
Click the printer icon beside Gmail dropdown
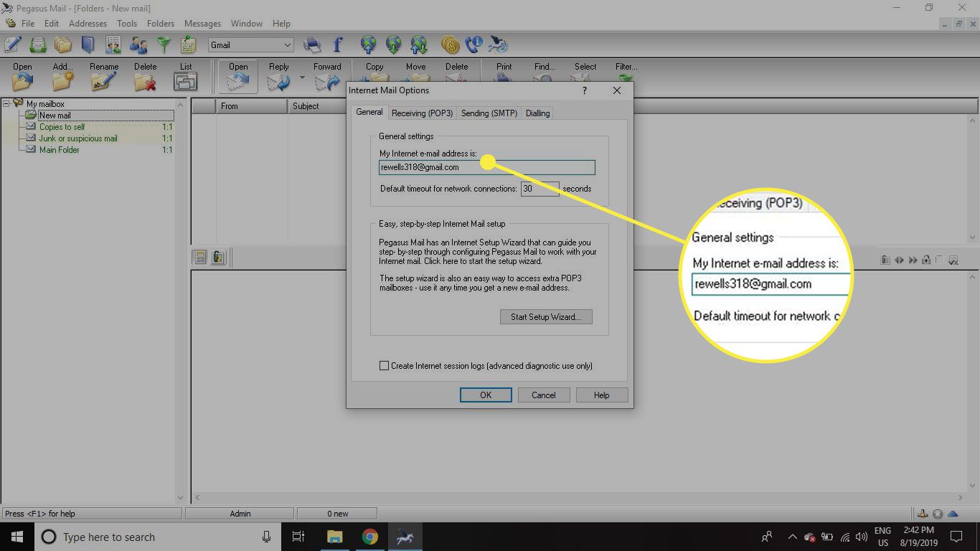click(x=312, y=44)
